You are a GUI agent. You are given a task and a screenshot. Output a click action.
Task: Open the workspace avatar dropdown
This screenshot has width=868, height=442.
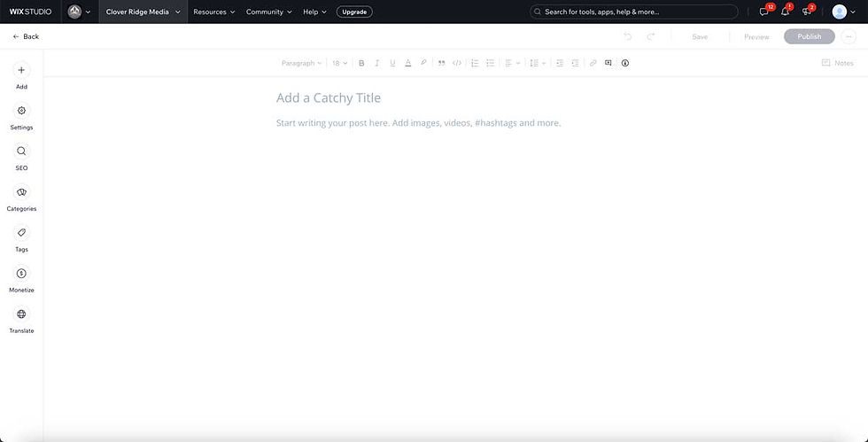[79, 12]
